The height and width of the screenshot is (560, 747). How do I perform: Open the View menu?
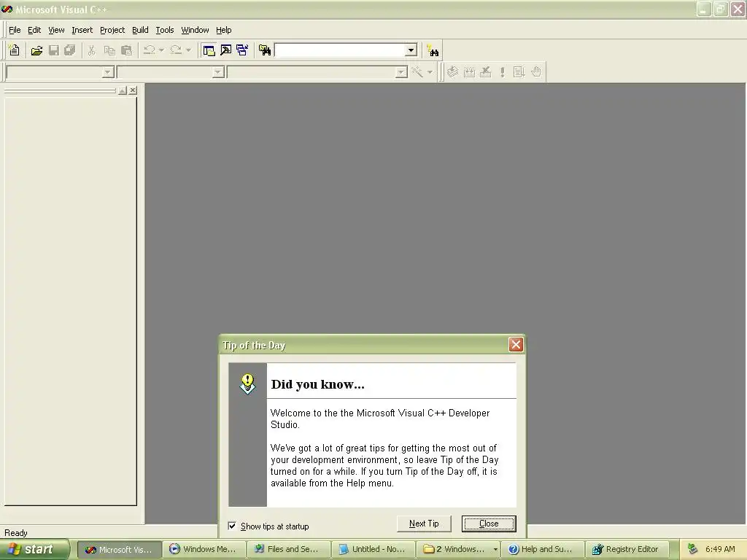[56, 30]
